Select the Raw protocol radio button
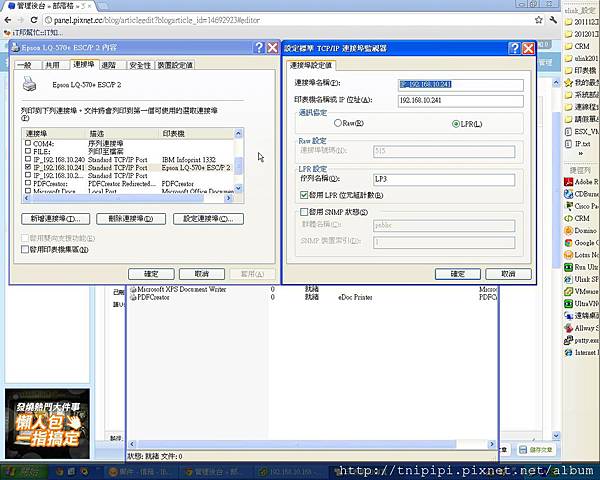The width and height of the screenshot is (600, 480). click(x=338, y=123)
